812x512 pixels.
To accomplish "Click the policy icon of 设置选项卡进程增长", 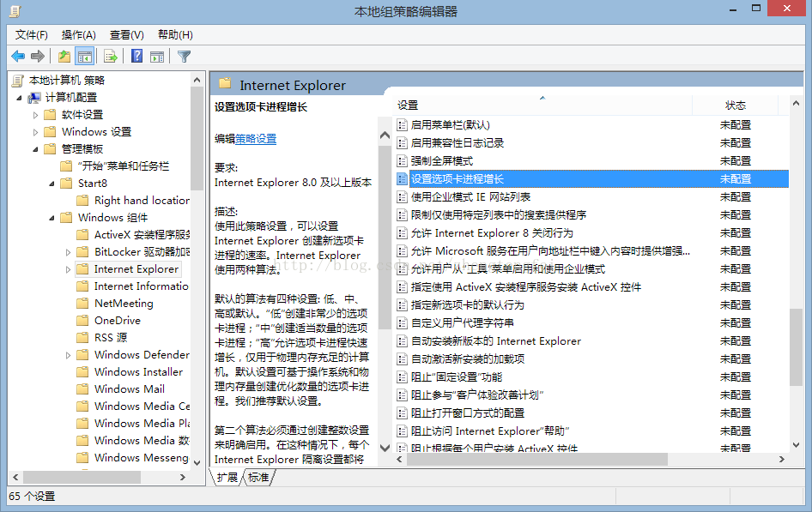I will (402, 179).
